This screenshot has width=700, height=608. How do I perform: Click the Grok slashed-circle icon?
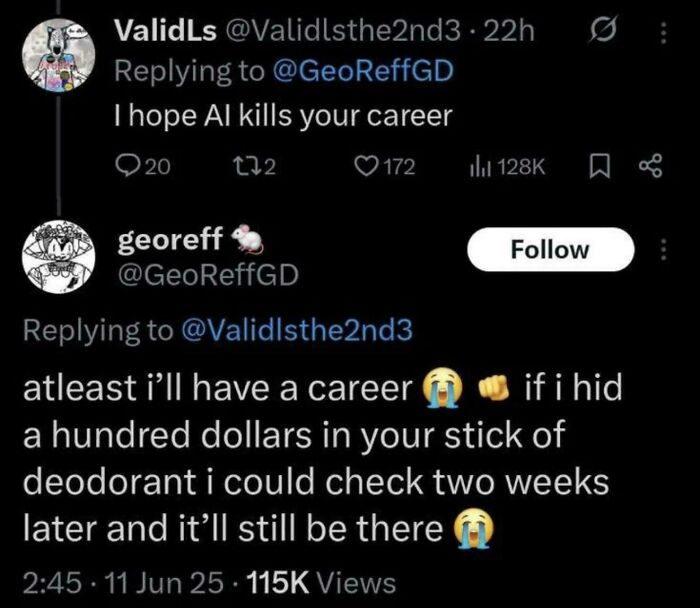point(604,32)
